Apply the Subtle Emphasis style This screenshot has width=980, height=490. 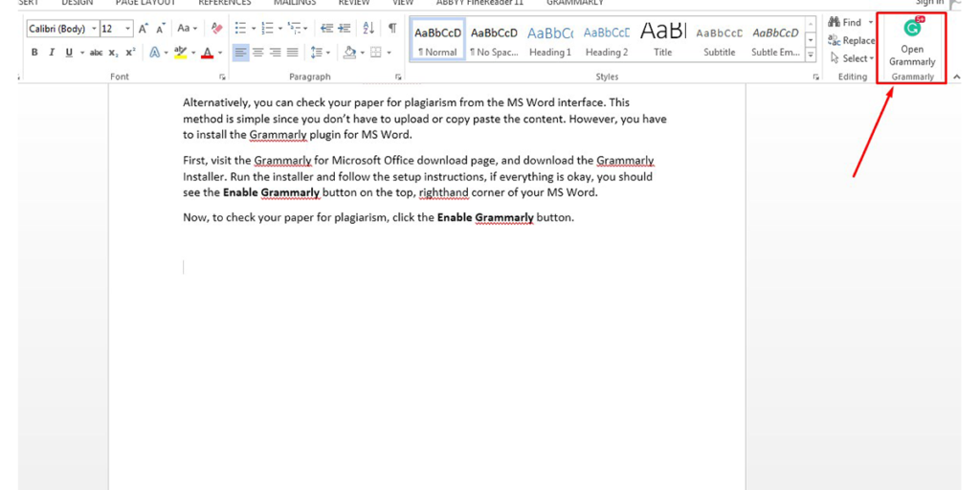775,39
